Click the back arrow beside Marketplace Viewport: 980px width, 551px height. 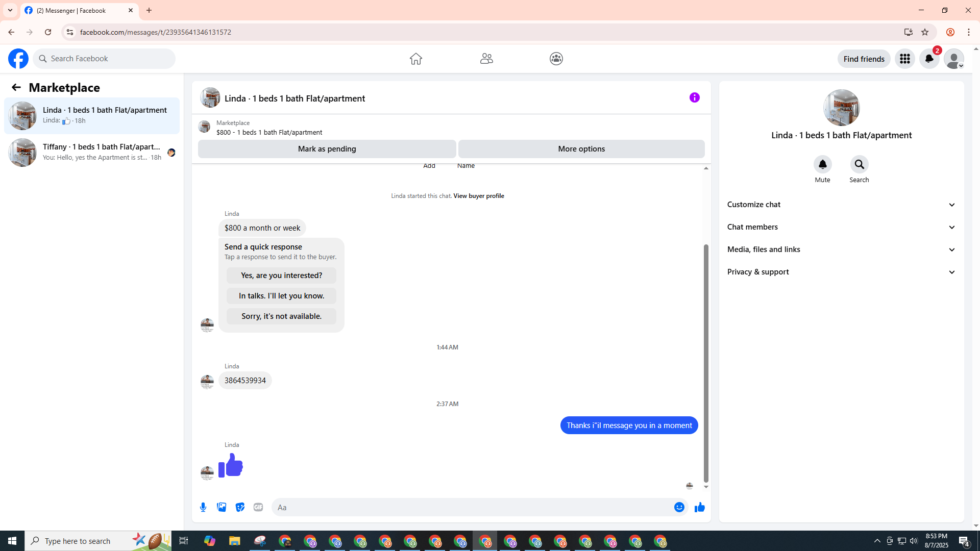pos(16,87)
